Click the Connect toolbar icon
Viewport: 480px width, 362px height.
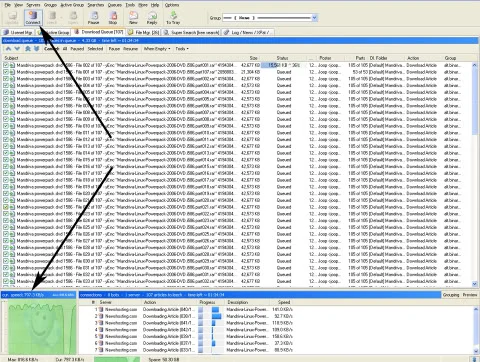tap(33, 17)
